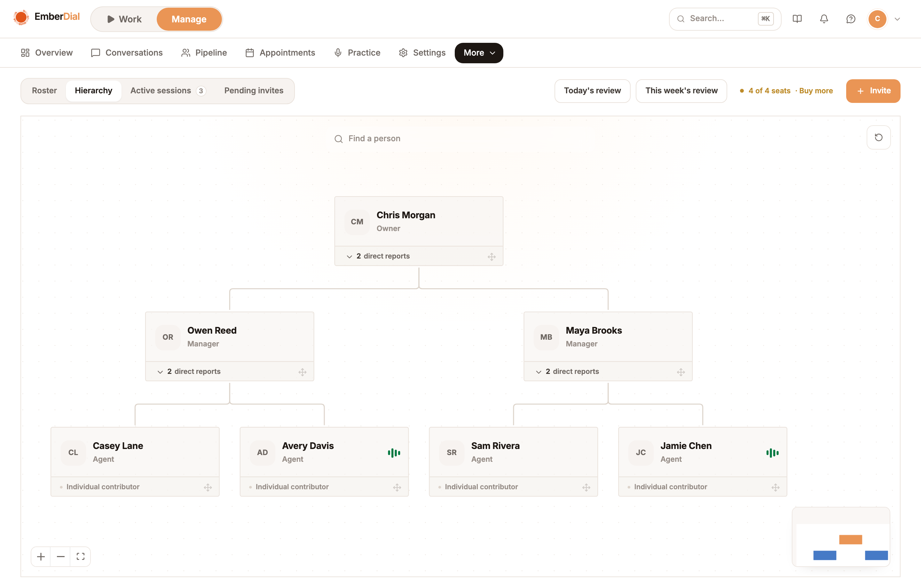Click move handle on Jamie Chen card
The image size is (921, 588).
pyautogui.click(x=775, y=487)
